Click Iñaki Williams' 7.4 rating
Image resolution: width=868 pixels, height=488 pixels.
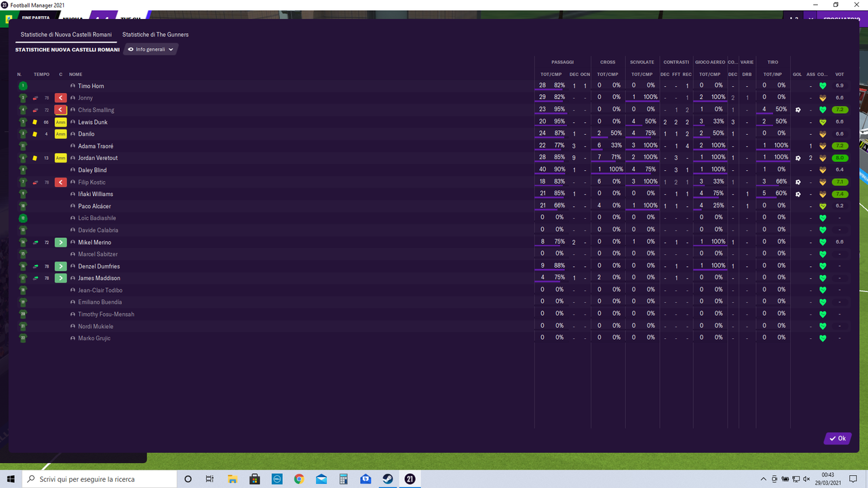[x=840, y=194]
